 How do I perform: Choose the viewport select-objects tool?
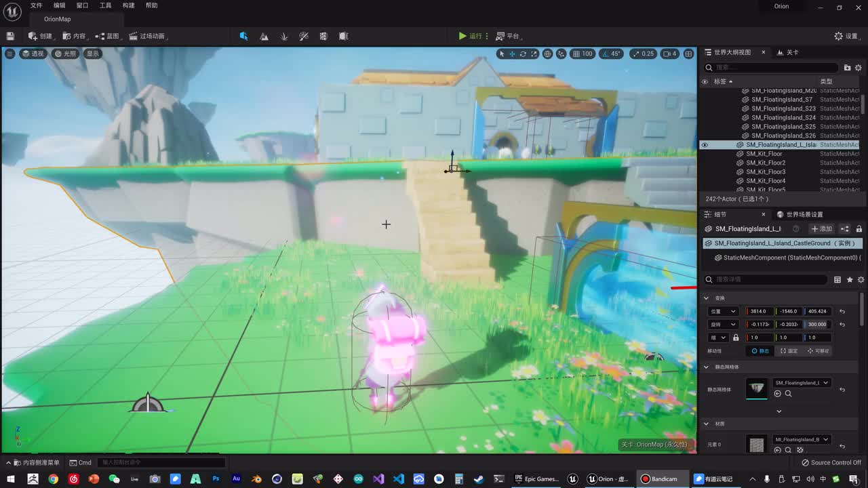[501, 54]
